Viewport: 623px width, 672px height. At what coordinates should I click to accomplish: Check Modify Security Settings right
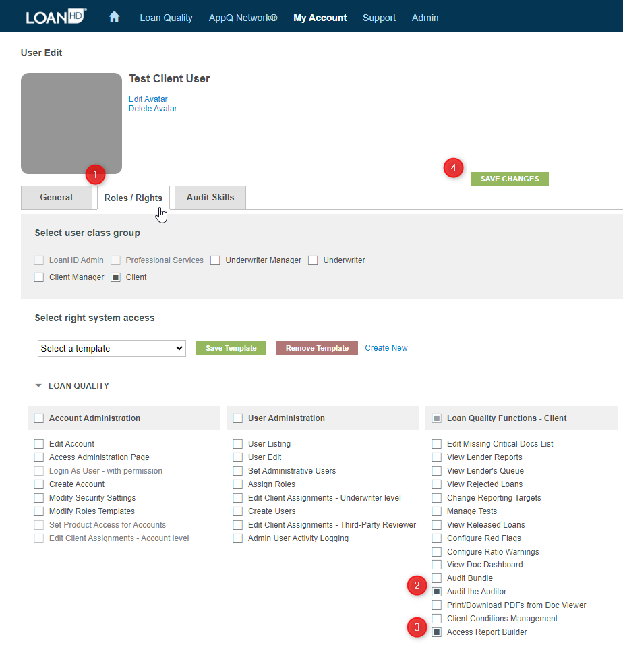[38, 498]
